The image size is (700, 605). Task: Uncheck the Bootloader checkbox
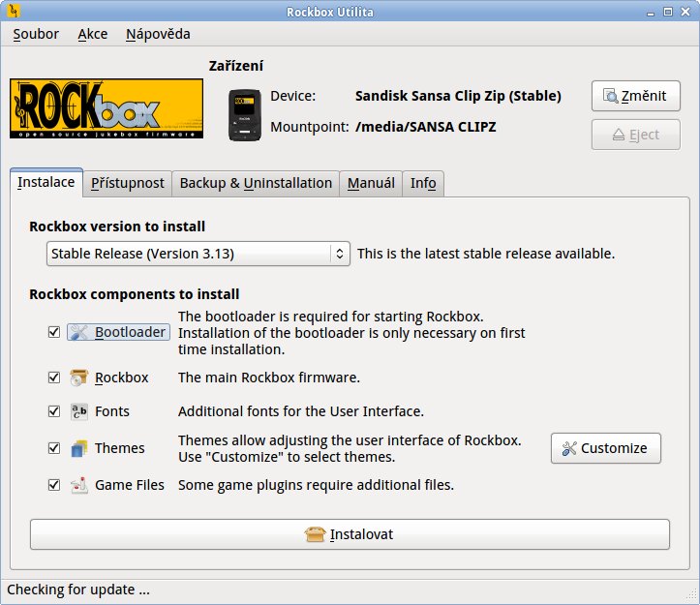(54, 332)
